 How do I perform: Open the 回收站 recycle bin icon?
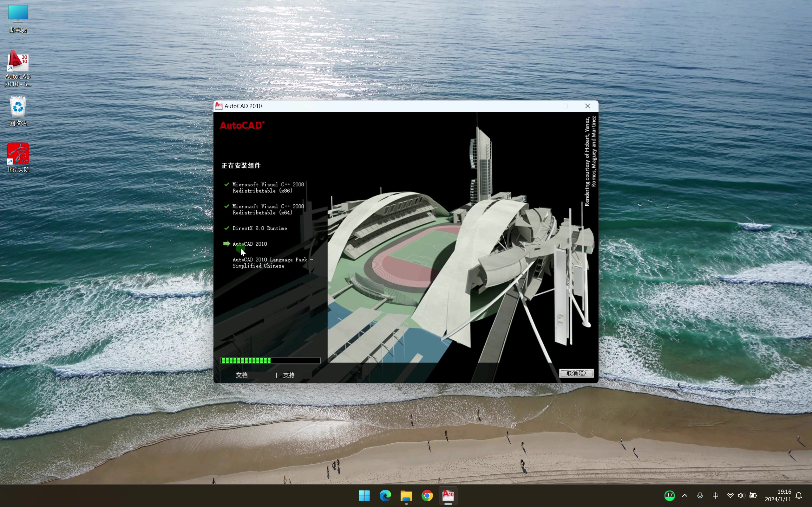point(18,111)
